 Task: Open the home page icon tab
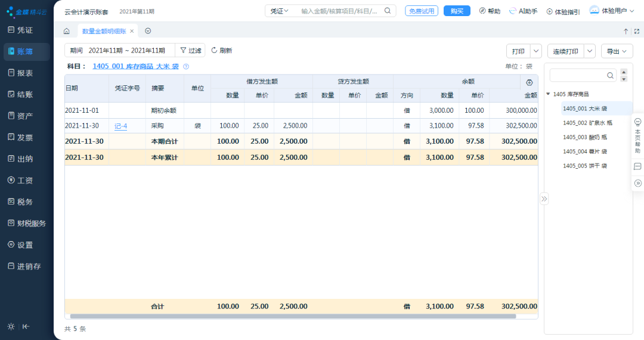coord(67,31)
